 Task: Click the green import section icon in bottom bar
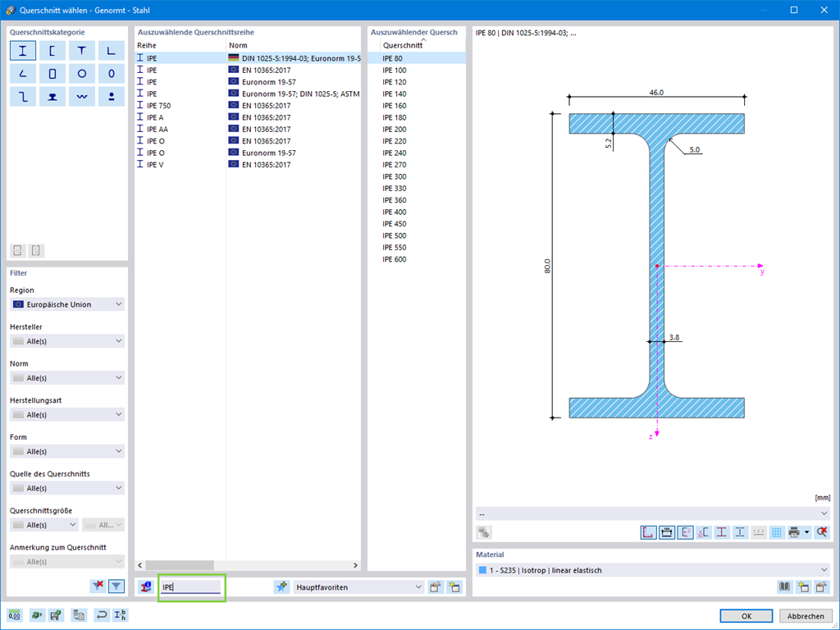(x=36, y=615)
